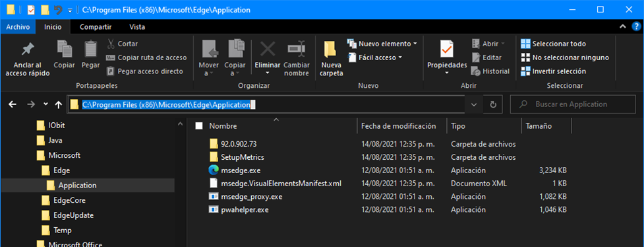Click msedge.exe Edge icon
Viewport: 644px width, 247px height.
point(213,170)
